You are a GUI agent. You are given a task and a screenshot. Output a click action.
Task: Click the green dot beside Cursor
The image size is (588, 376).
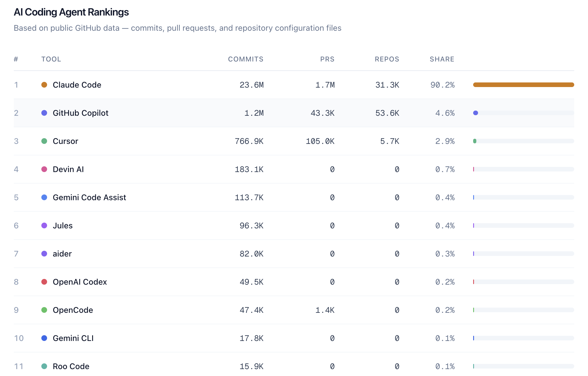click(x=44, y=141)
